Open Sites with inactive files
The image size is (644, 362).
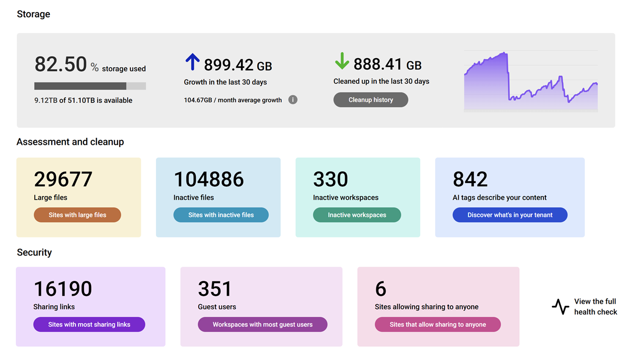coord(221,215)
